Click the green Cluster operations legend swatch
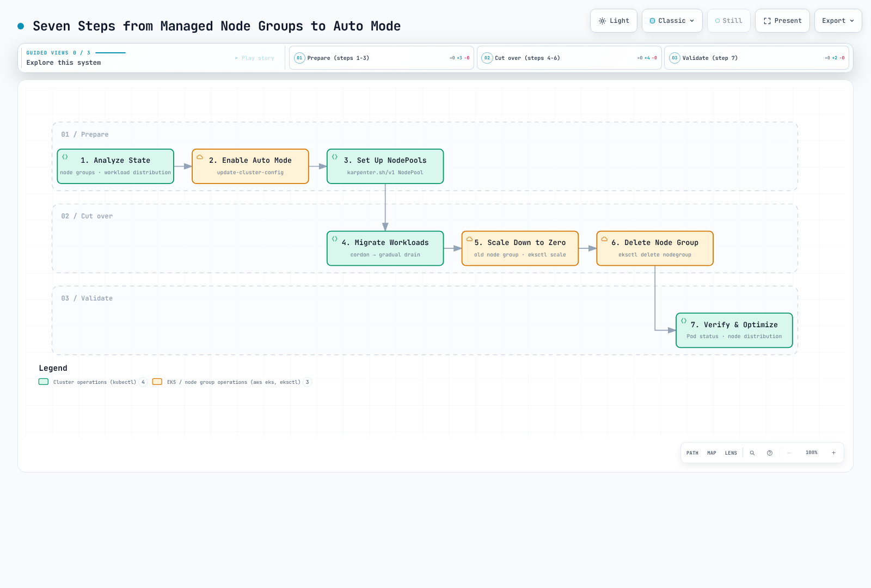 44,382
